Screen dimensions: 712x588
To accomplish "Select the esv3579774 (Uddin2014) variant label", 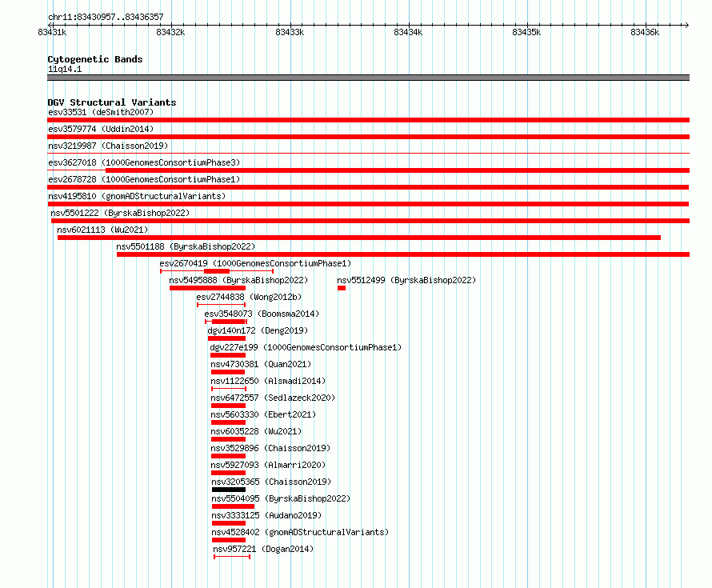I will tap(101, 129).
